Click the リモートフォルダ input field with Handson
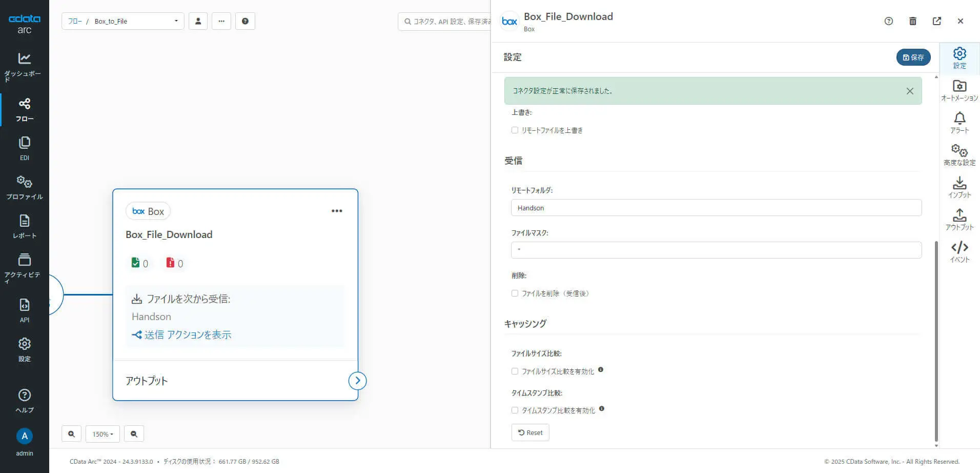This screenshot has height=473, width=980. click(716, 208)
